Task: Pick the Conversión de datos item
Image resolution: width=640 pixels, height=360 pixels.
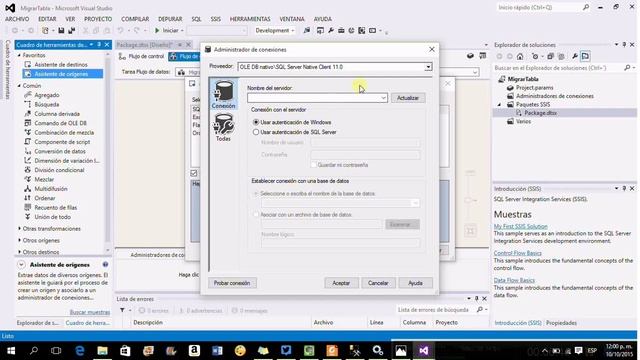Action: [x=60, y=151]
